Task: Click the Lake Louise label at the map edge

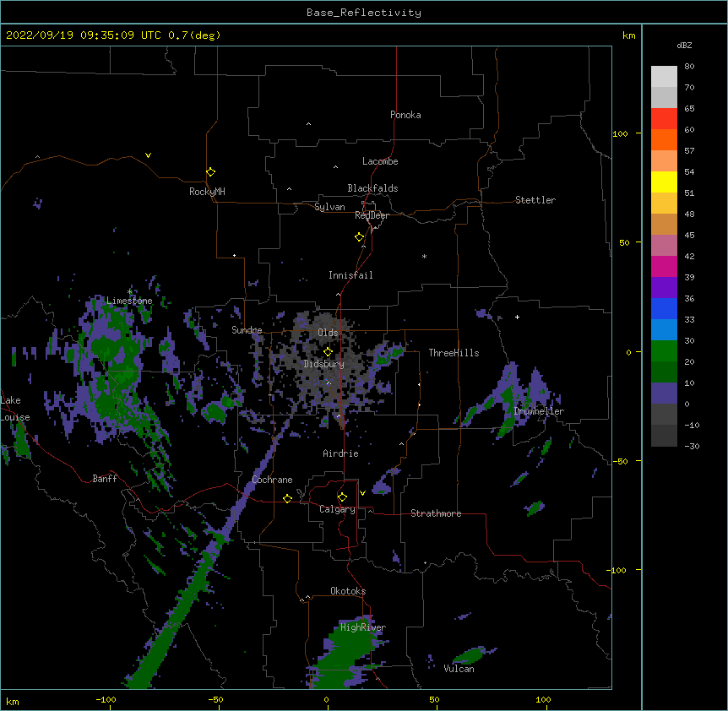Action: click(15, 409)
